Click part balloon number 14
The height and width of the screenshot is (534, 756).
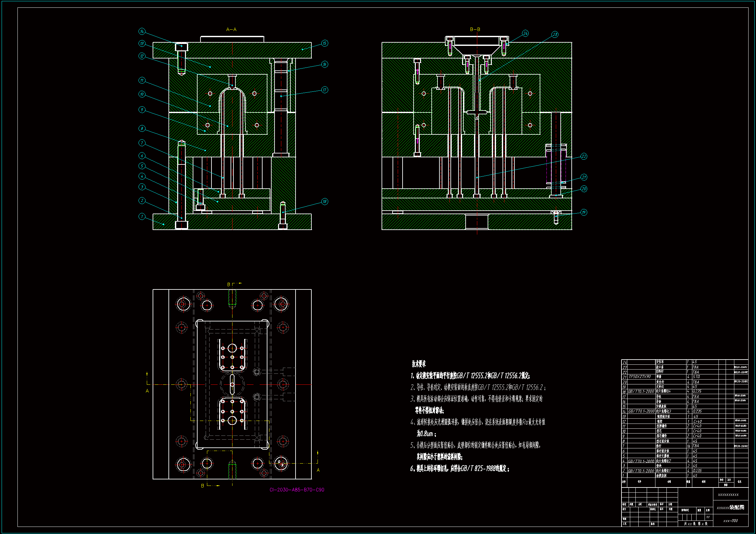tap(142, 31)
